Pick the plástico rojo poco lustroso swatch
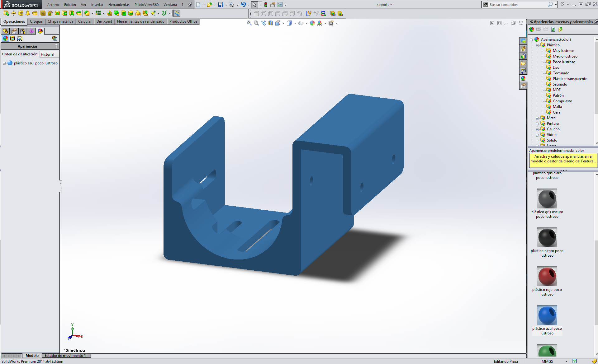Image resolution: width=598 pixels, height=364 pixels. coord(547,276)
